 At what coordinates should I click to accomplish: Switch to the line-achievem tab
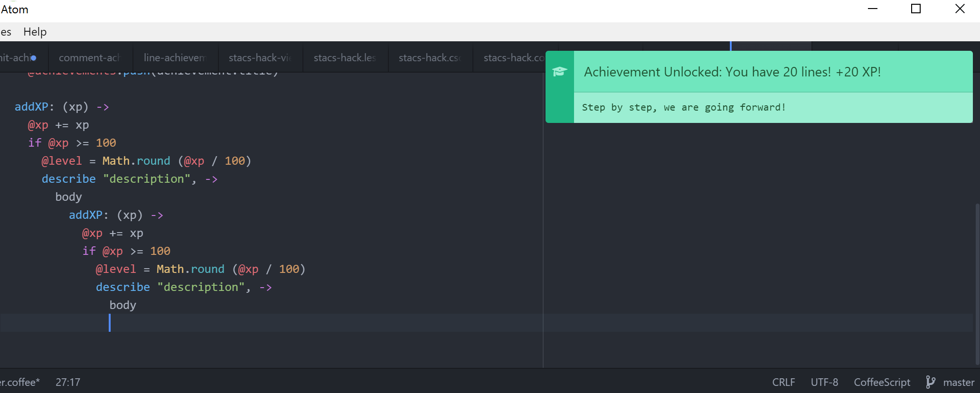point(175,58)
